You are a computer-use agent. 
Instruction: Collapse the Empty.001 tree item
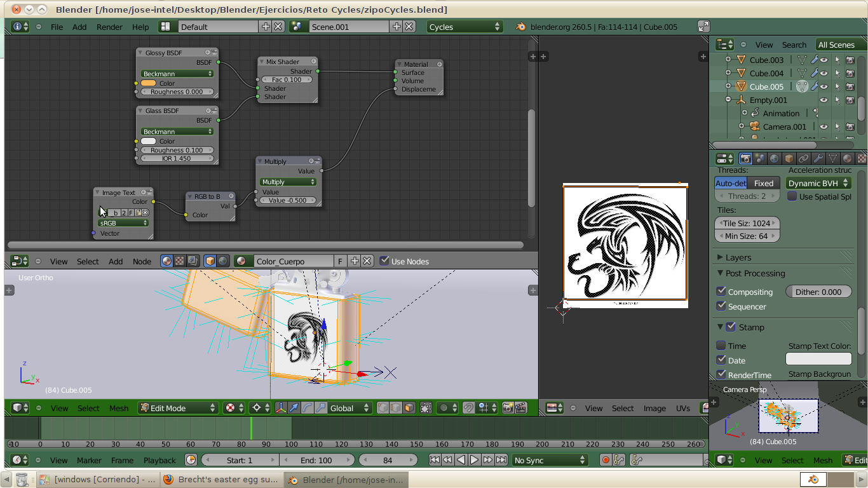728,100
